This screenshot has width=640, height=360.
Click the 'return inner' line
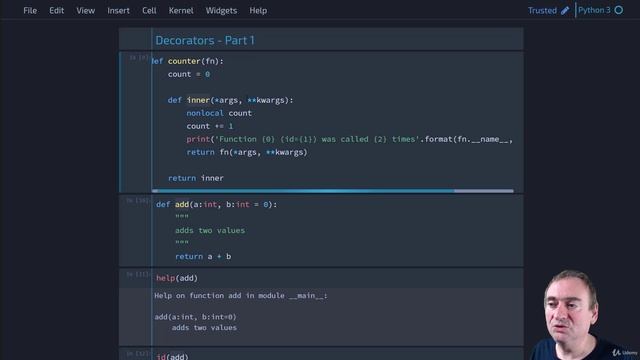pyautogui.click(x=196, y=178)
